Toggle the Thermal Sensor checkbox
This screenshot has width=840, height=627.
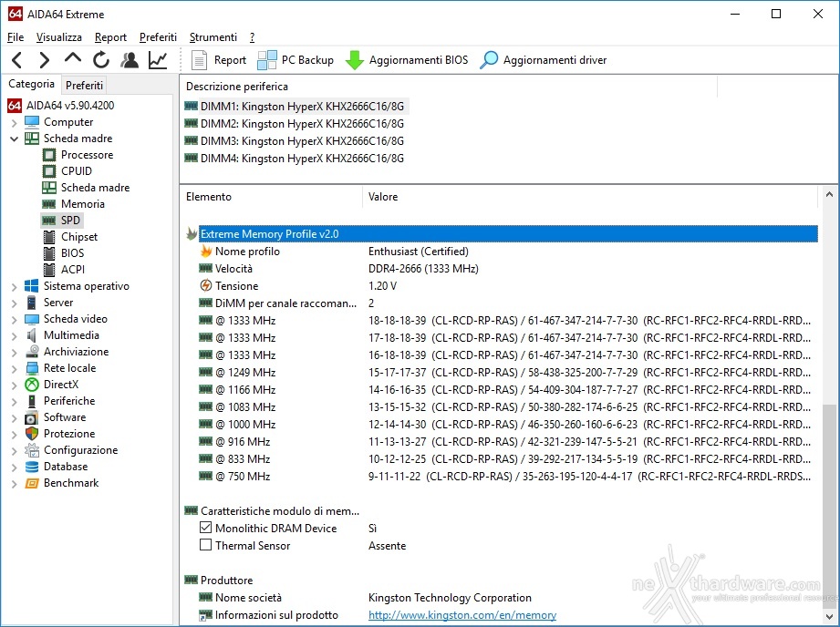[x=206, y=545]
